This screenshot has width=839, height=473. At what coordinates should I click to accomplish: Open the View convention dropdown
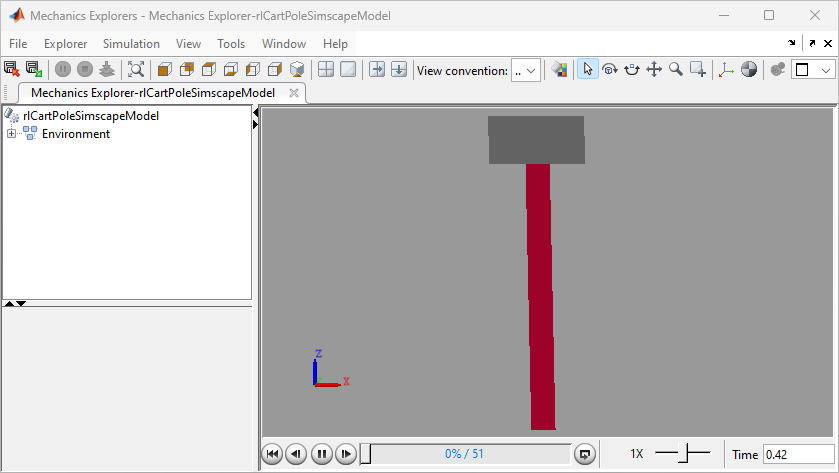point(525,70)
